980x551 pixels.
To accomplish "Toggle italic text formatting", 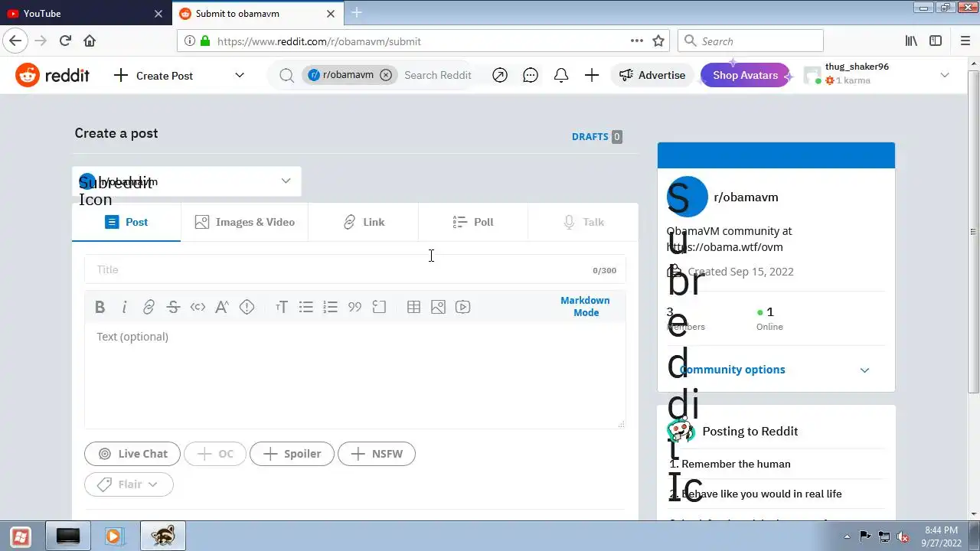I will point(124,307).
